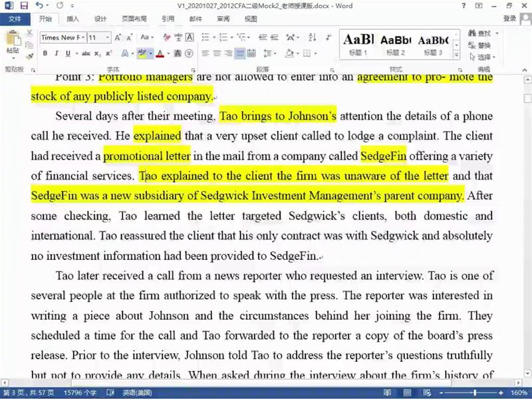Open the font size dropdown

click(108, 37)
